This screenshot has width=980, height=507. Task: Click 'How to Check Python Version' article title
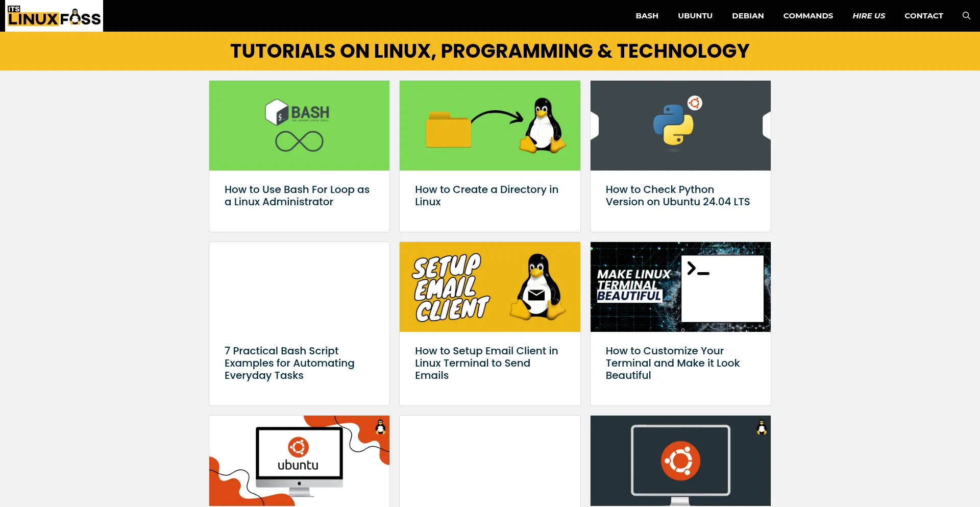coord(677,196)
